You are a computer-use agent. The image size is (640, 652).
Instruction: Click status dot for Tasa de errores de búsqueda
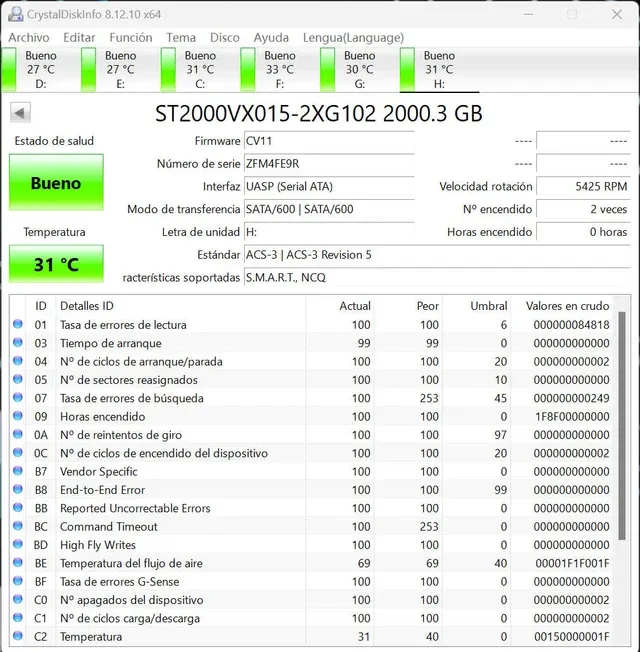(18, 397)
